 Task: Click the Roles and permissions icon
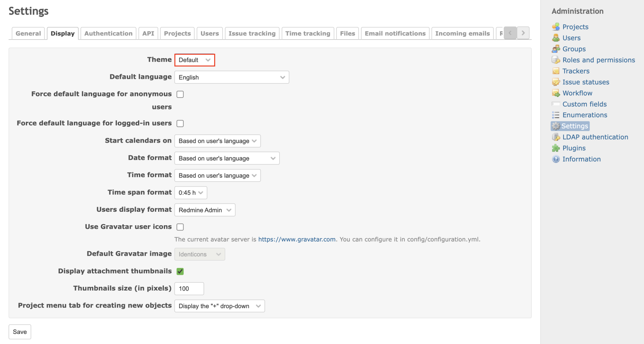[x=556, y=60]
